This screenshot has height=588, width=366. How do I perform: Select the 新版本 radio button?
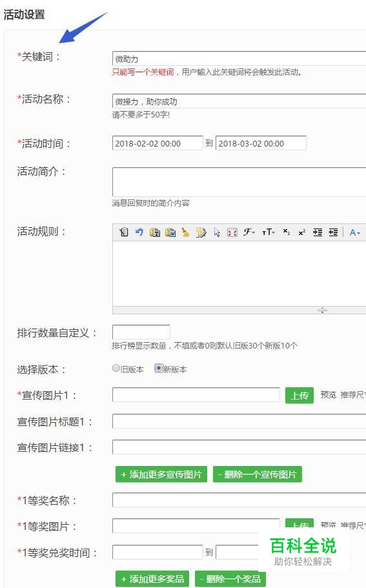[159, 369]
